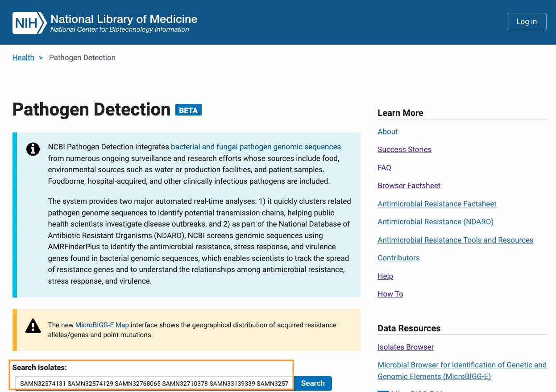This screenshot has width=556, height=392.
Task: Click the BETA badge beside the page title
Action: pyautogui.click(x=188, y=110)
